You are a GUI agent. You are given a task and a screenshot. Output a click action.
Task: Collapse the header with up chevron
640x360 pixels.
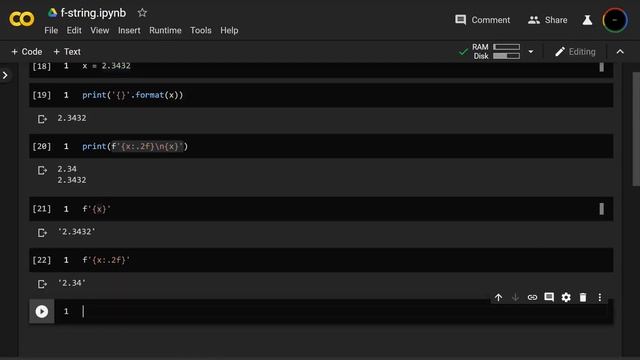(620, 52)
